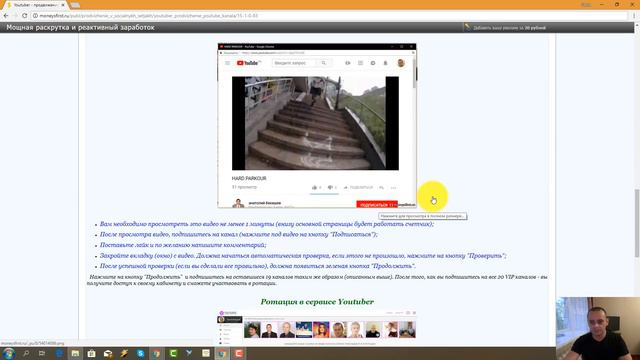
Task: Click the instruction line about the 'Проверить' button
Action: pyautogui.click(x=303, y=256)
